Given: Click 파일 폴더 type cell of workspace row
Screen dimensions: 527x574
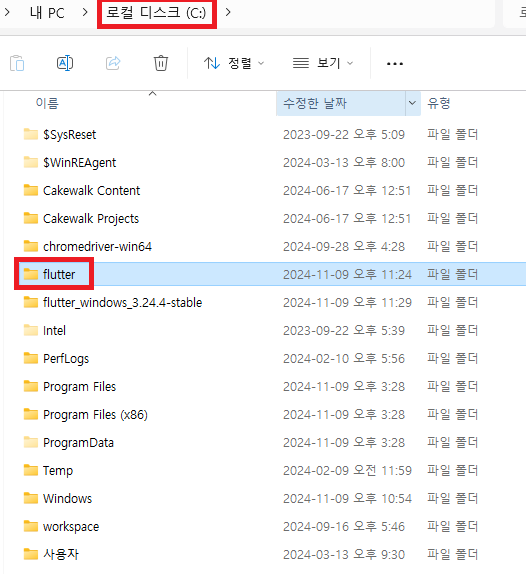Looking at the screenshot, I should (453, 526).
